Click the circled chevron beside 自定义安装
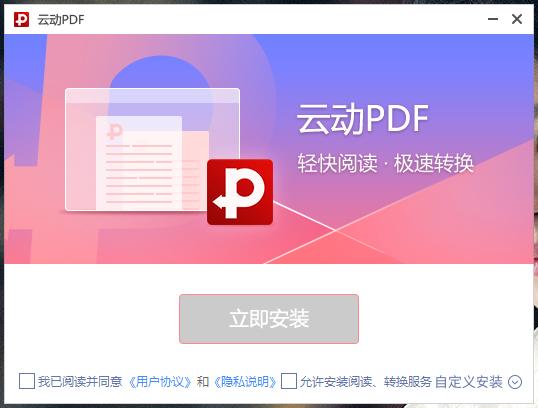 coord(515,382)
